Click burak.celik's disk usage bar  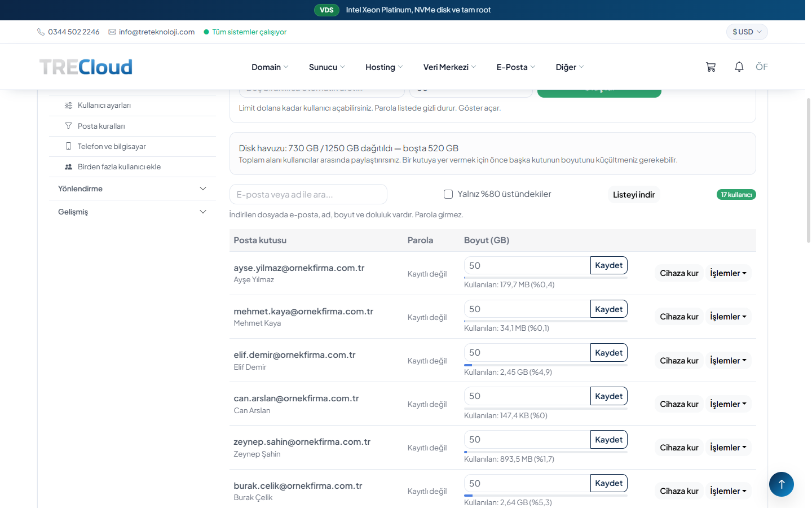point(546,496)
